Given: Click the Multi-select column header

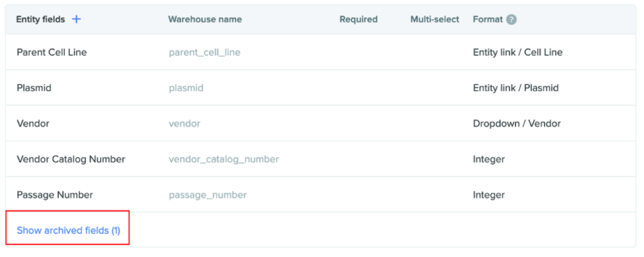Looking at the screenshot, I should pos(434,20).
